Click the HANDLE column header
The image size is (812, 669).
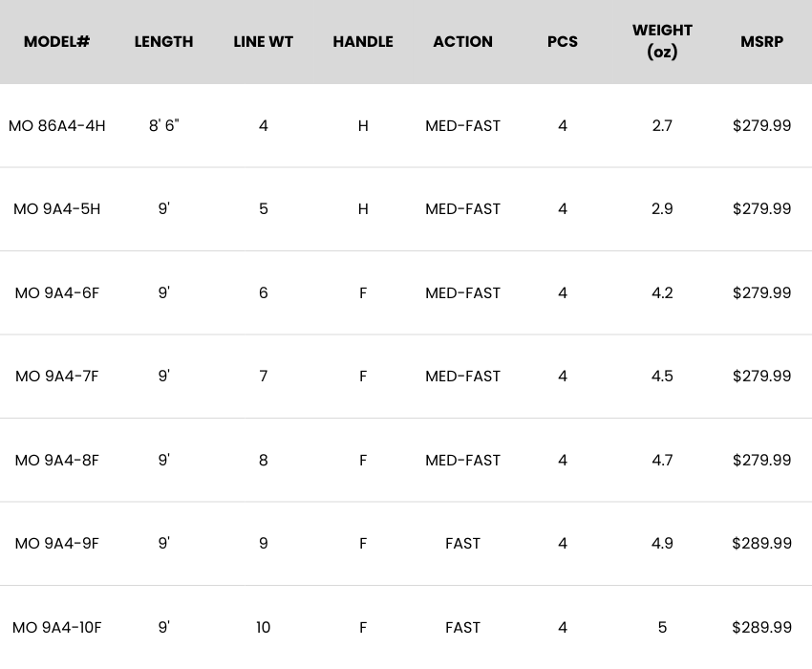pos(363,42)
